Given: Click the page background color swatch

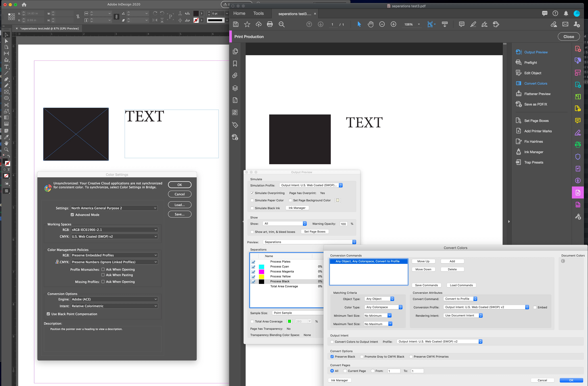Looking at the screenshot, I should (x=338, y=200).
